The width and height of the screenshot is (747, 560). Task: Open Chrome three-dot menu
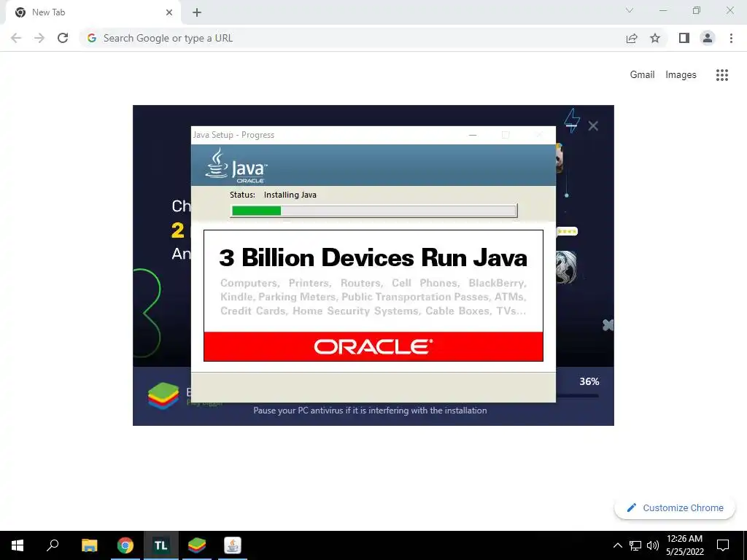pyautogui.click(x=731, y=38)
